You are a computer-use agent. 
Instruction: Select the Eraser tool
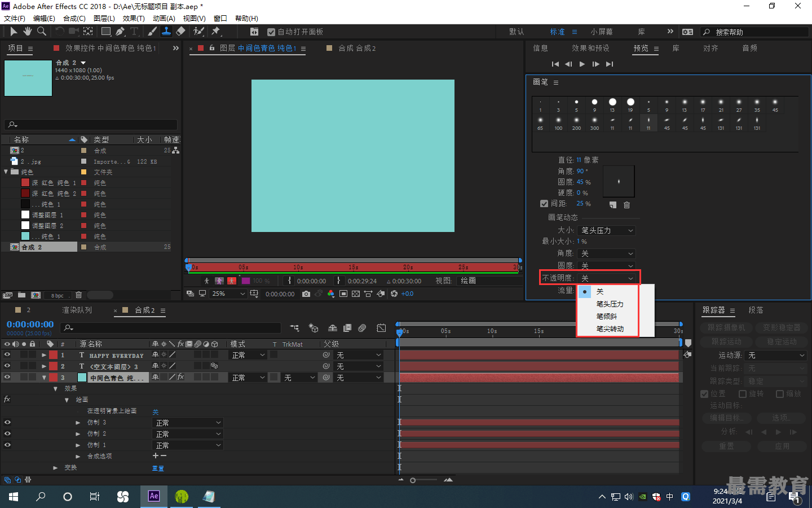tap(180, 32)
